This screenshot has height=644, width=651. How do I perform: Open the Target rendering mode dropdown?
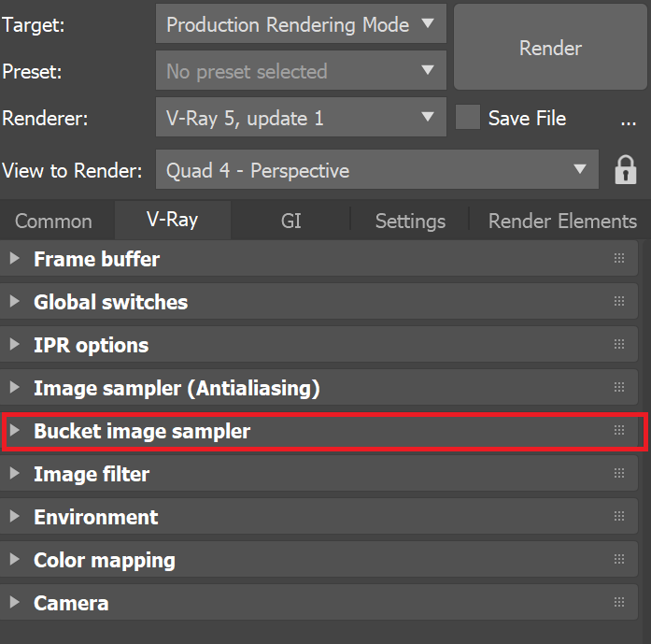[301, 24]
